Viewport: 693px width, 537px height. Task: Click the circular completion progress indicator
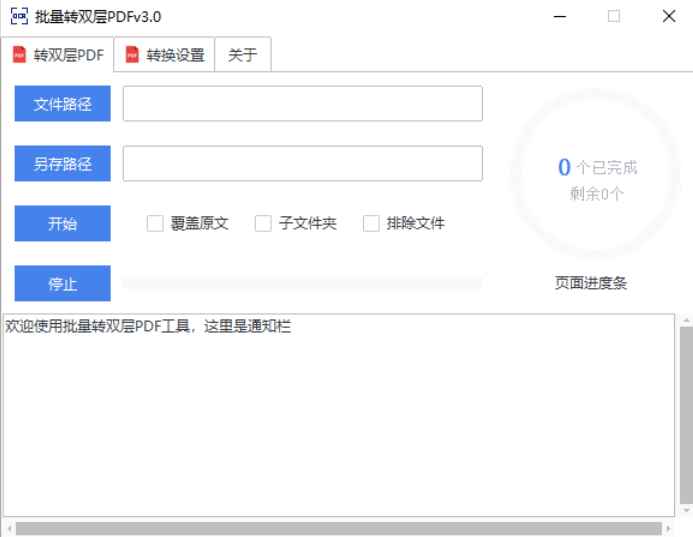coord(595,173)
